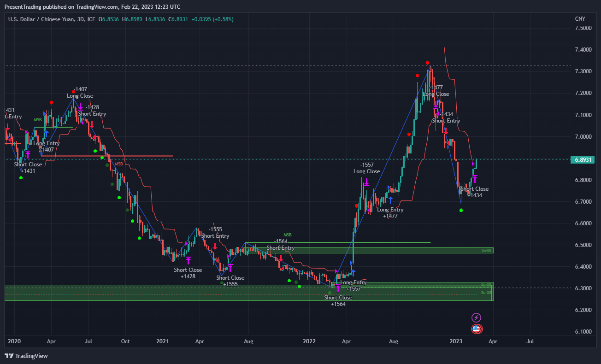Click the red arrow below -1564 Short Entry
601x364 pixels.
click(x=280, y=258)
